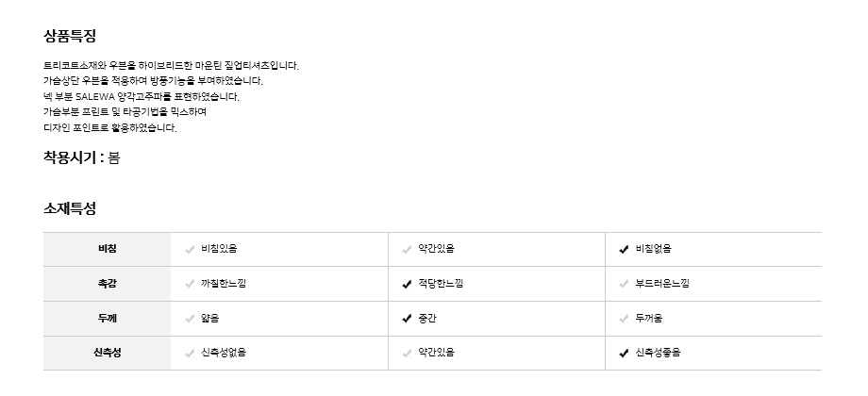Viewport: 868px width, 396px height.
Task: Click the 두께 row header cell
Action: click(107, 319)
